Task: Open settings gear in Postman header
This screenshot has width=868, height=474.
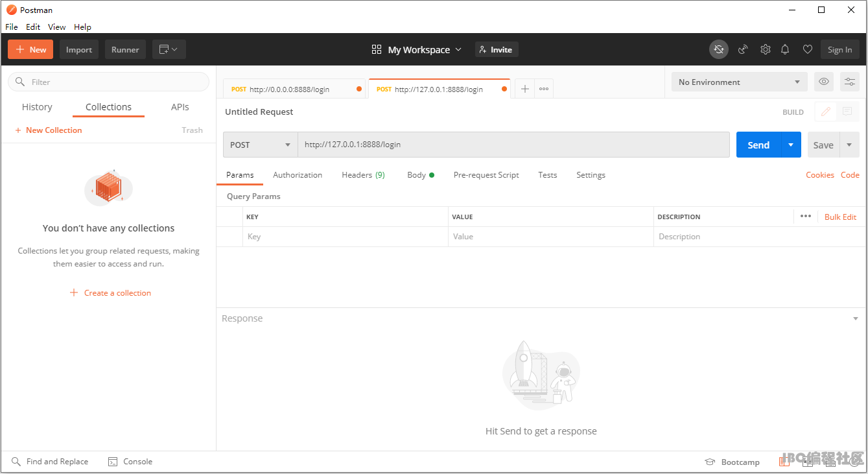Action: (765, 49)
